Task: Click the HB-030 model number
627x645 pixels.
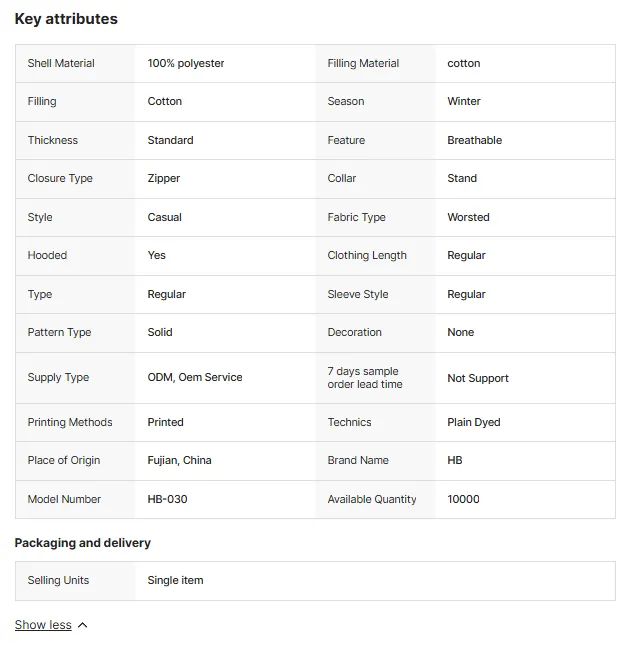Action: [x=167, y=499]
